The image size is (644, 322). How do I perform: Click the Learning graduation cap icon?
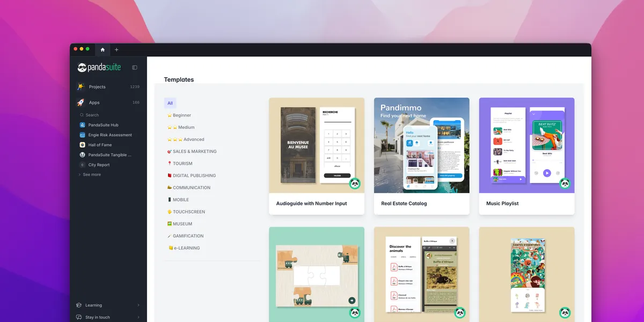point(79,305)
